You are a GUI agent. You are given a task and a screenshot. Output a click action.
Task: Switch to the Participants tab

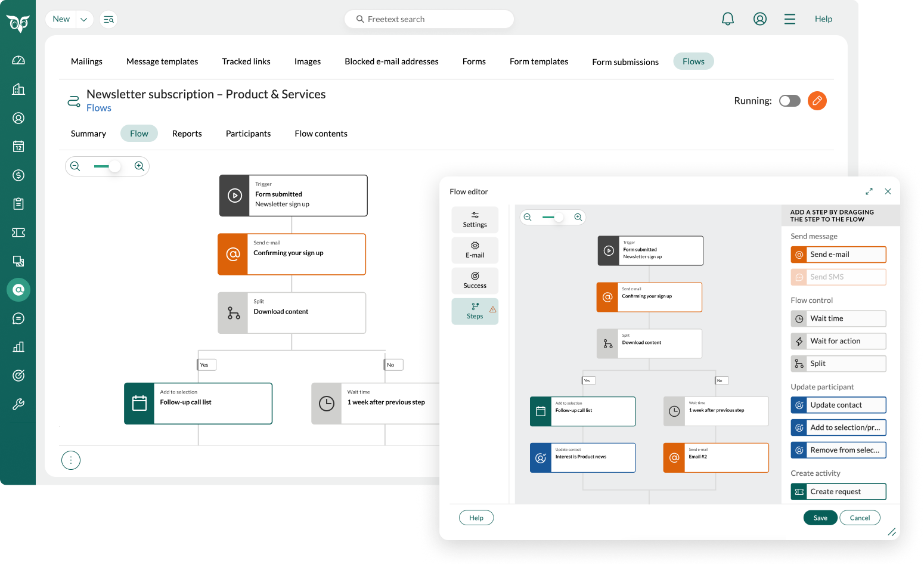click(248, 134)
